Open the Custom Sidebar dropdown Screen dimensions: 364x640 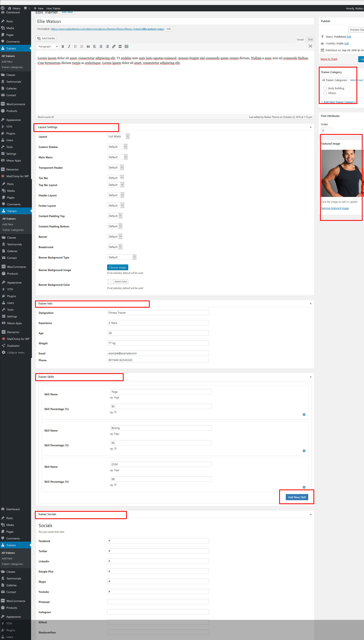(117, 147)
